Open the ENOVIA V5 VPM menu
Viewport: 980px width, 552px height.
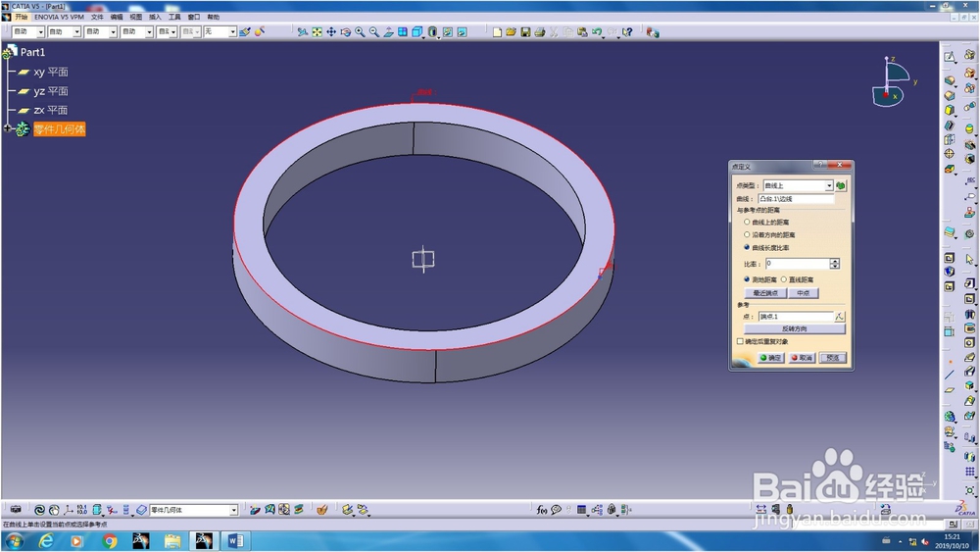[59, 17]
